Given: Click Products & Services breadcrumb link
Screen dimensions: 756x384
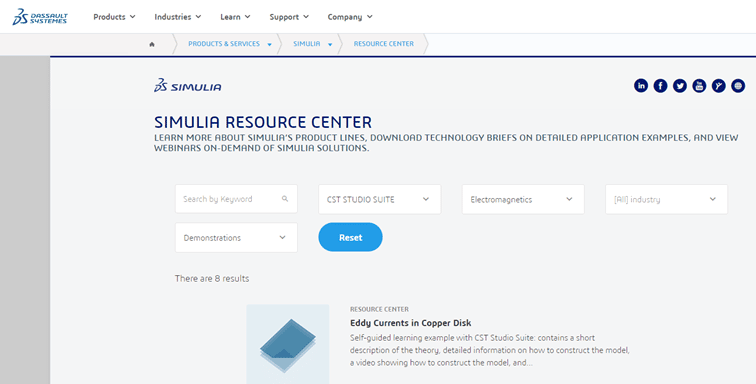Looking at the screenshot, I should 224,44.
